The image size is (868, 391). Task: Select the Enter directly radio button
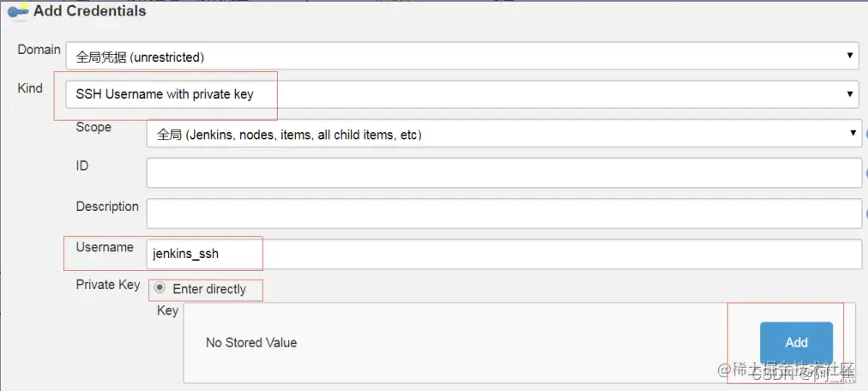point(160,287)
